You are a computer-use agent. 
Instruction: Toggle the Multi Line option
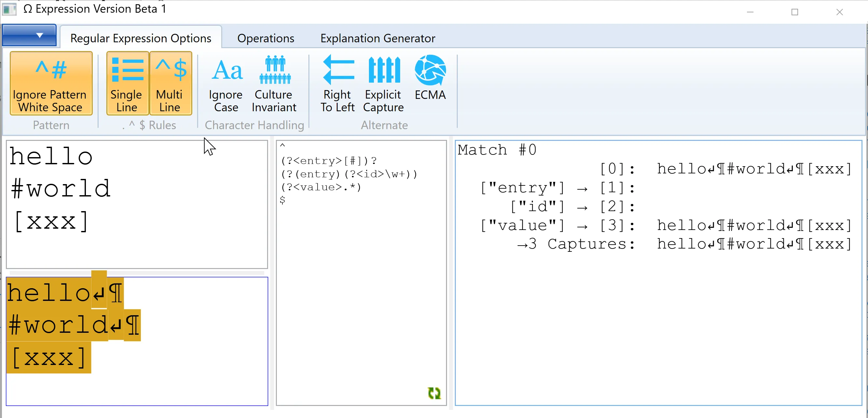point(170,83)
